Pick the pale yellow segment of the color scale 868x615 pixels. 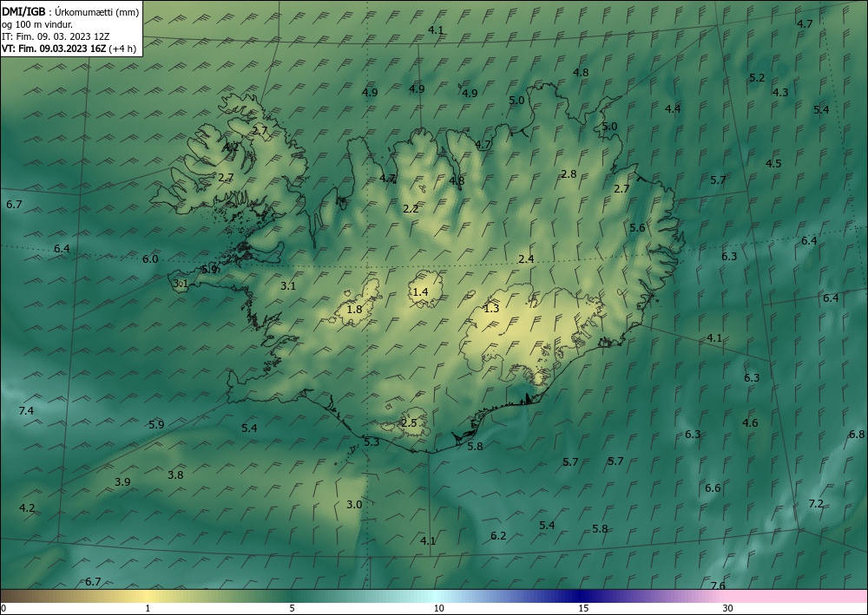pyautogui.click(x=146, y=596)
